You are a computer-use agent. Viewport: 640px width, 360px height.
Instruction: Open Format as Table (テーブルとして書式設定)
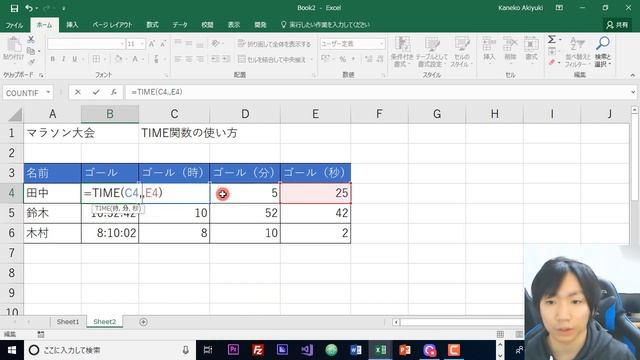(x=432, y=52)
